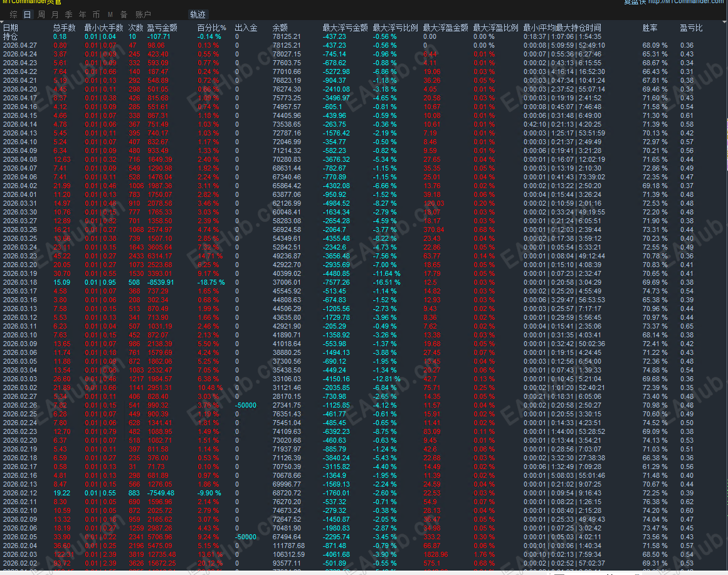Click the -18.75 % percentage cell
The height and width of the screenshot is (575, 728).
pyautogui.click(x=211, y=282)
